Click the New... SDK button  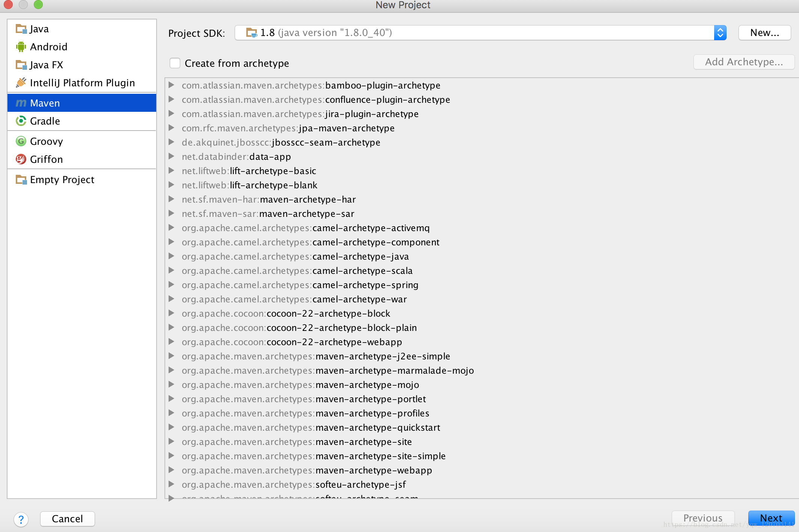point(764,33)
